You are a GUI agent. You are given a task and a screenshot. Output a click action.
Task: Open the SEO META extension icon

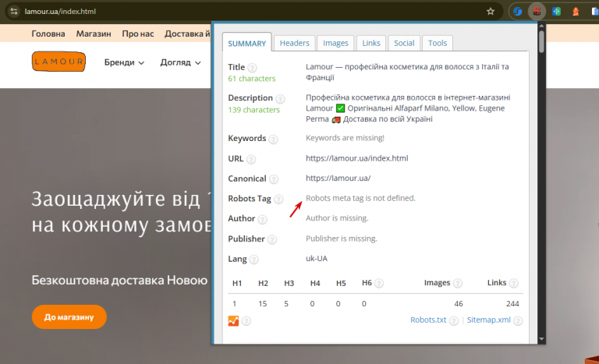click(537, 12)
